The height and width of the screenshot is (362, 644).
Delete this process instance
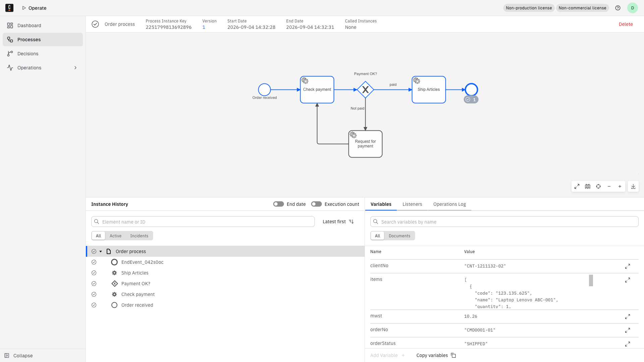coord(626,24)
